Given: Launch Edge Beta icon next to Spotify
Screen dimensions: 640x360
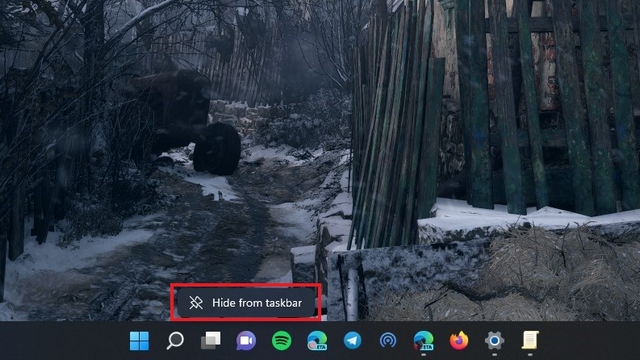Looking at the screenshot, I should [x=317, y=340].
